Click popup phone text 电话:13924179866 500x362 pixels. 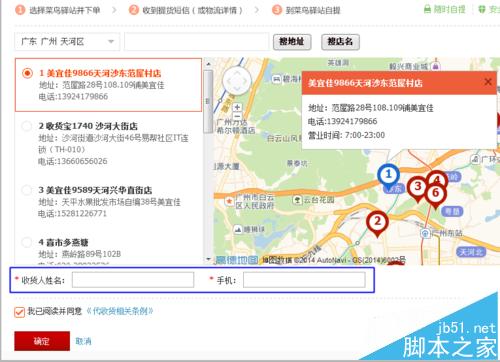coord(343,121)
